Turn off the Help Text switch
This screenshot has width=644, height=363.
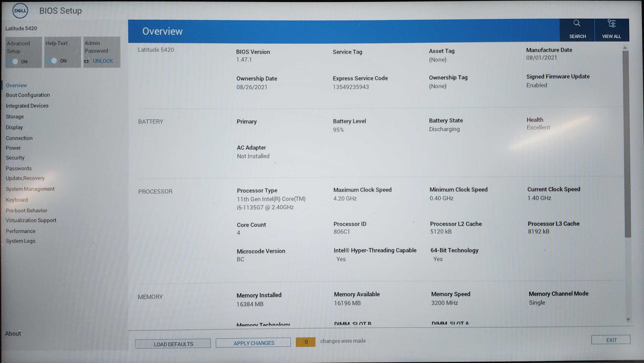pos(53,61)
